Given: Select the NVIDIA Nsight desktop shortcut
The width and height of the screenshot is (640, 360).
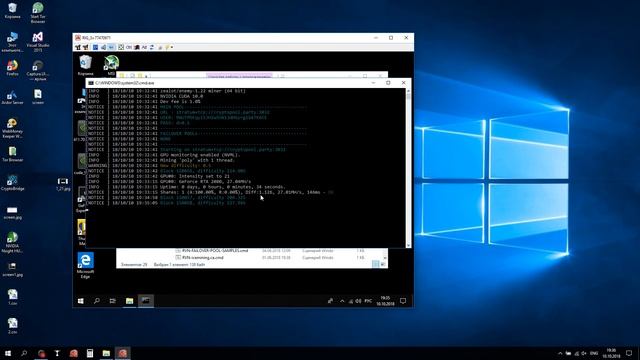Looking at the screenshot, I should click(12, 242).
